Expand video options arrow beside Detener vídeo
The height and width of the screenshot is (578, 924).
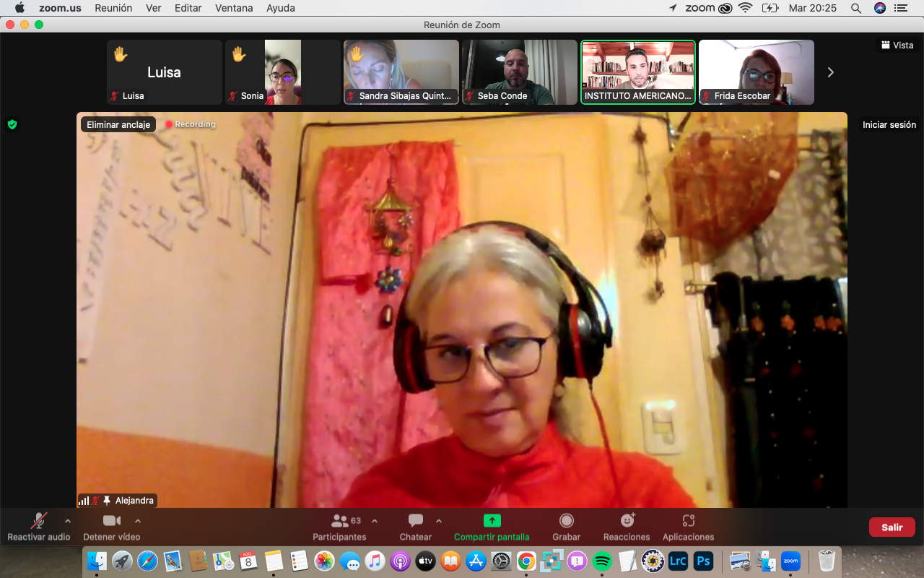click(138, 521)
